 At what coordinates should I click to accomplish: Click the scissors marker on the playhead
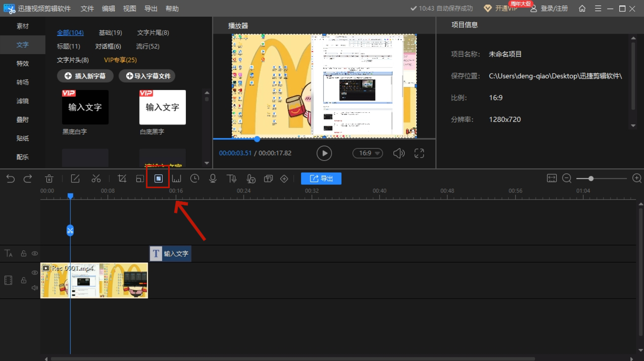tap(70, 230)
